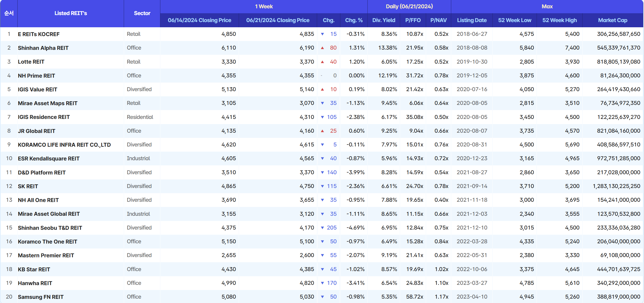Image resolution: width=644 pixels, height=303 pixels.
Task: Select the Mirae Asset Maps REIT name
Action: (47, 103)
